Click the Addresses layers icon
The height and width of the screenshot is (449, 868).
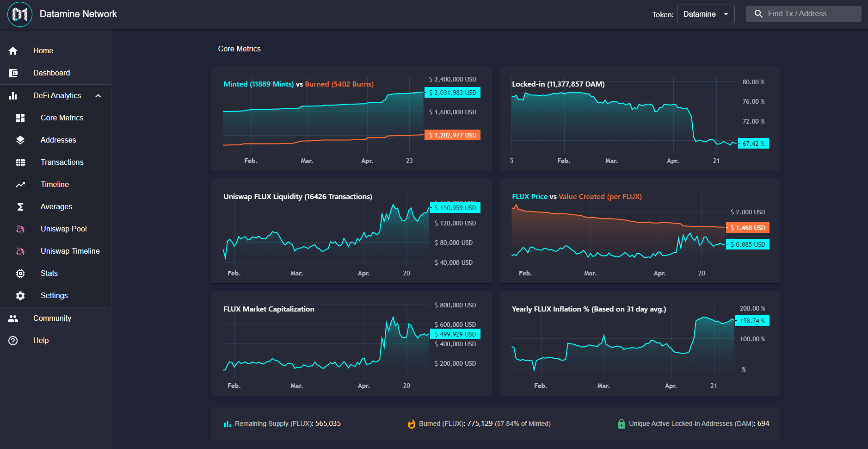click(x=20, y=140)
